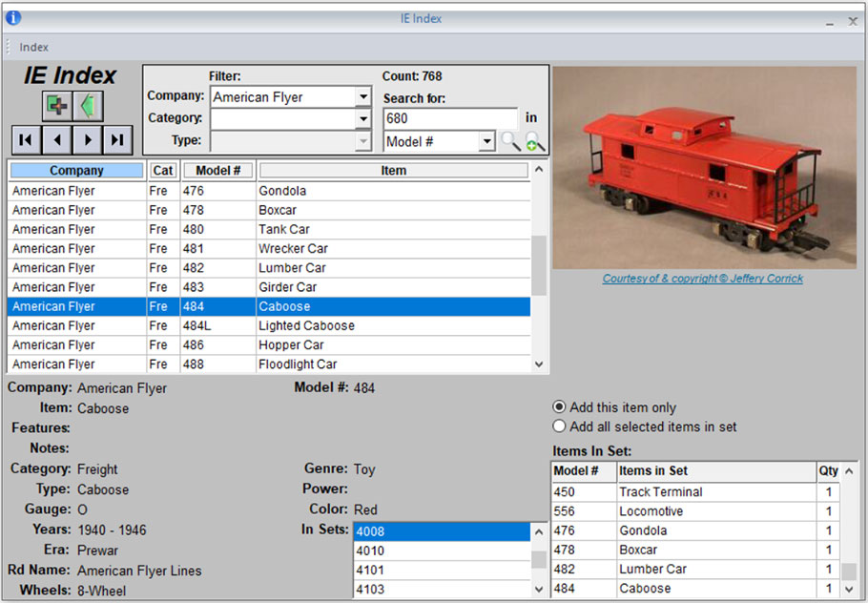868x603 pixels.
Task: Select set 4010 in In Sets list
Action: (x=442, y=551)
